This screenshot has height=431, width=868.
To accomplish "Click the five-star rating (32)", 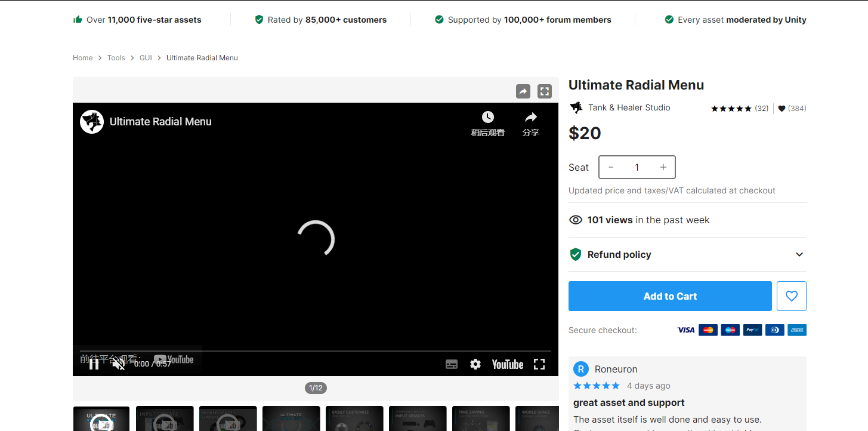I will pyautogui.click(x=740, y=109).
